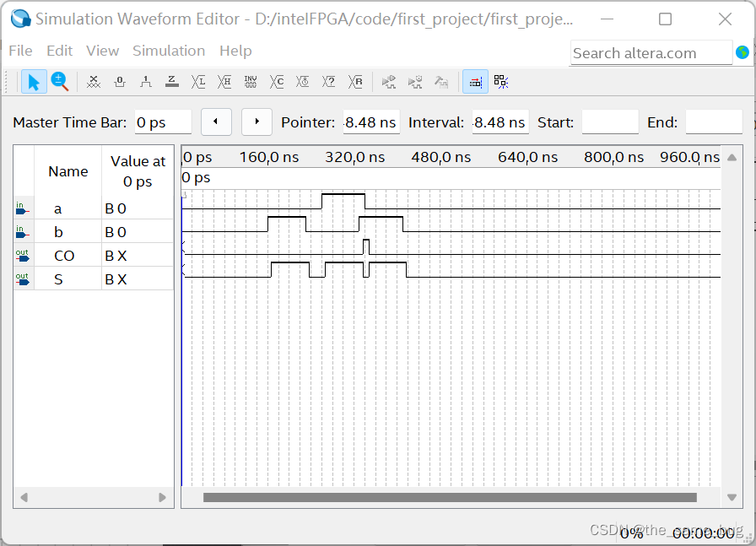This screenshot has width=756, height=546.
Task: Click the End time field
Action: tap(714, 122)
